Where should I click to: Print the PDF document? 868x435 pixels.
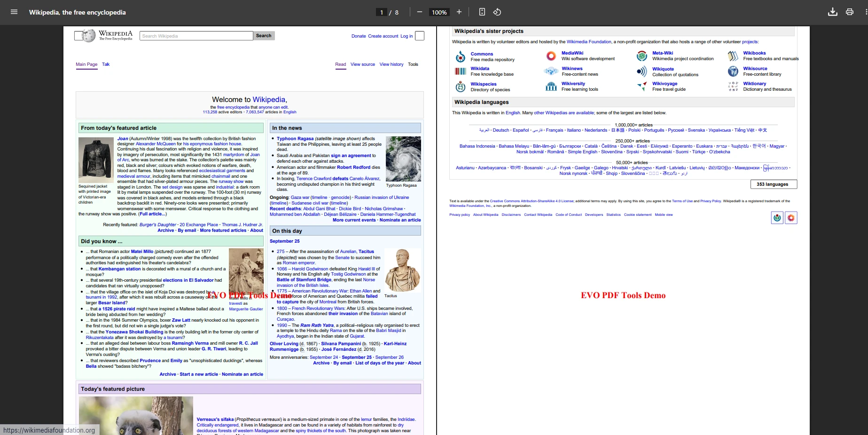(x=849, y=12)
